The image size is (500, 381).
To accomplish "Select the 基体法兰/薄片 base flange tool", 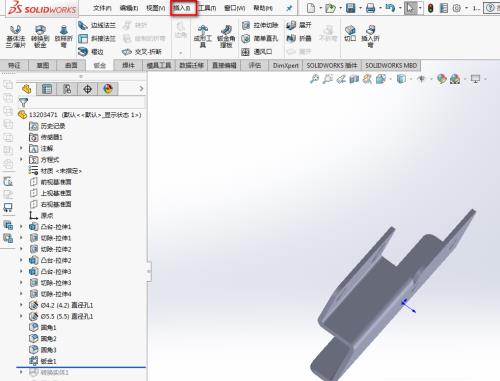I will 15,37.
